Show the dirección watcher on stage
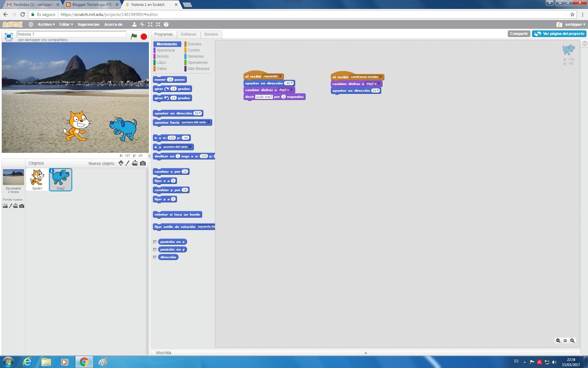The width and height of the screenshot is (588, 368). point(155,257)
